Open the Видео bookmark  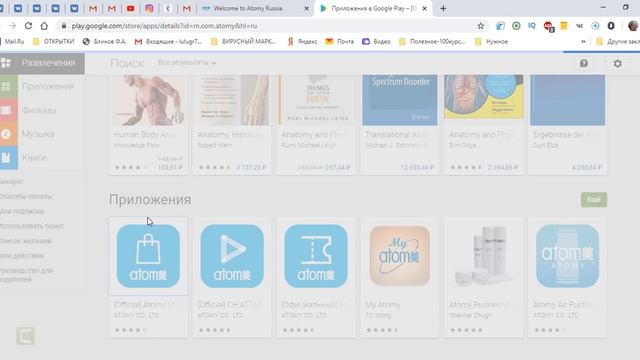click(376, 42)
